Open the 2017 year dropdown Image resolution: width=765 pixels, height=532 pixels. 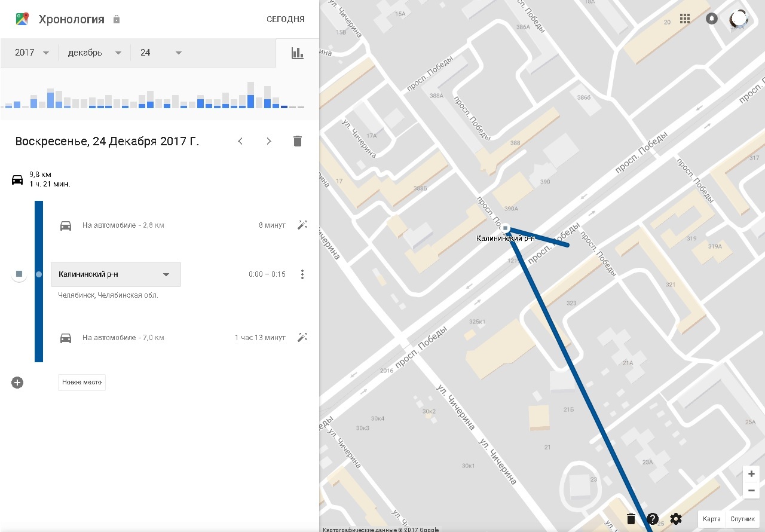(32, 53)
